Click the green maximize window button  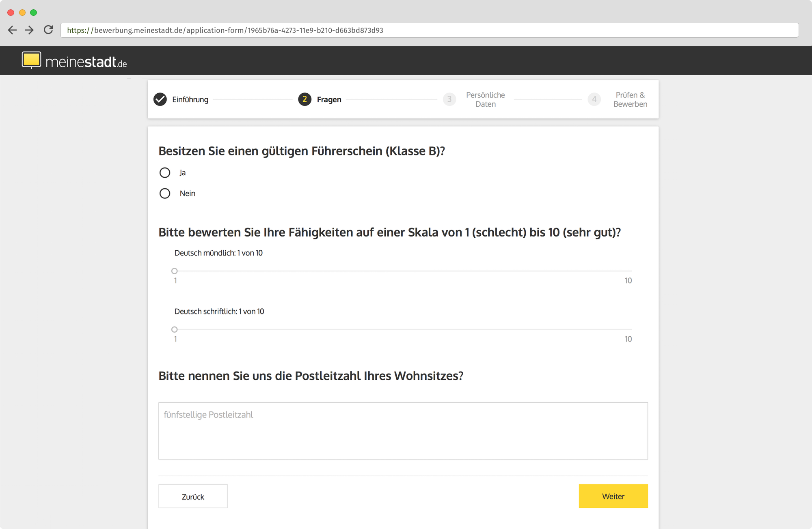(34, 13)
